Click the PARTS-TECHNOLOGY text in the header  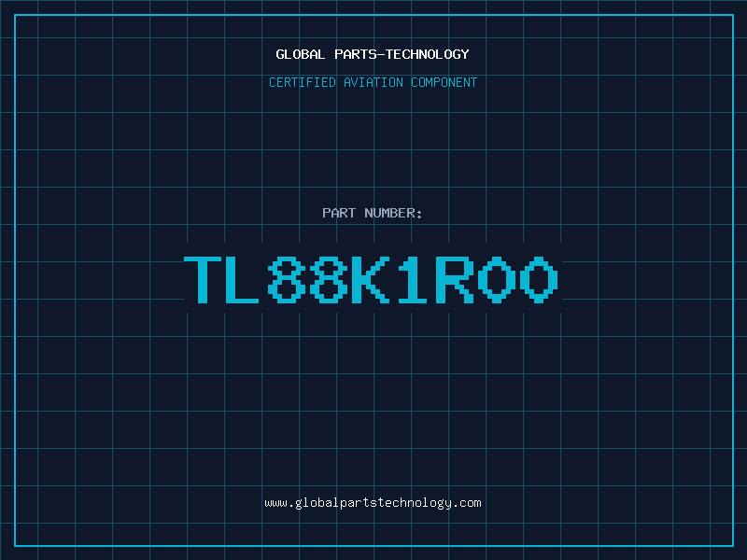coord(402,54)
